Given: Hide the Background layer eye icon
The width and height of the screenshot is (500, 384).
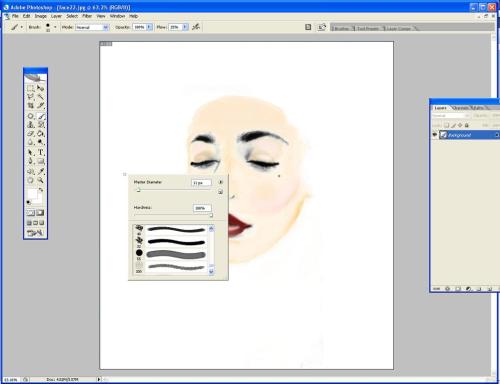Looking at the screenshot, I should pyautogui.click(x=435, y=135).
